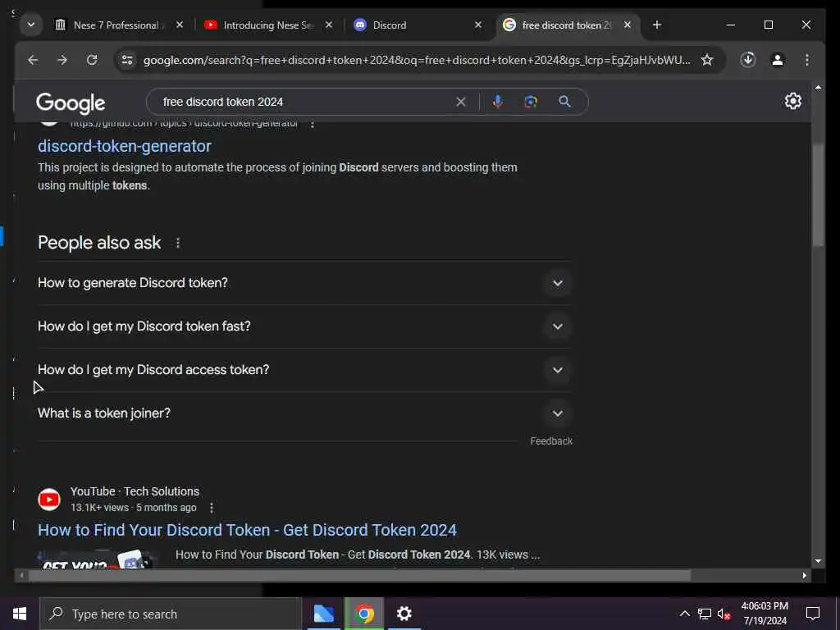Viewport: 840px width, 630px height.
Task: Bookmark this page with the star icon
Action: [x=707, y=60]
